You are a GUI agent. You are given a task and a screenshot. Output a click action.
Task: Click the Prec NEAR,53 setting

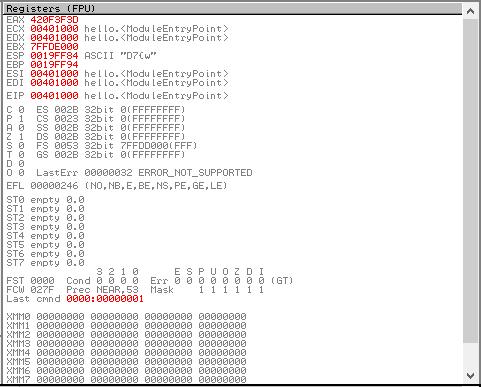tap(102, 290)
